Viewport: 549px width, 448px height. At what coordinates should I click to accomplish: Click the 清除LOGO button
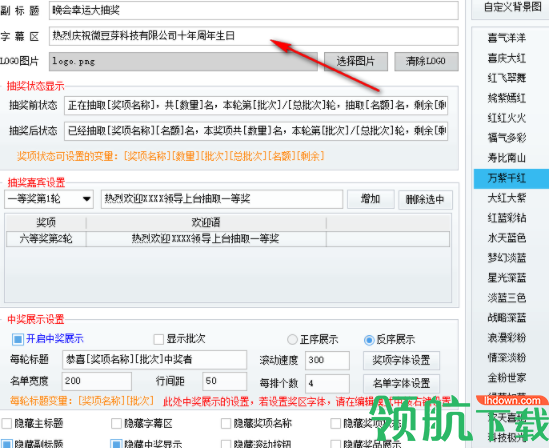[426, 62]
